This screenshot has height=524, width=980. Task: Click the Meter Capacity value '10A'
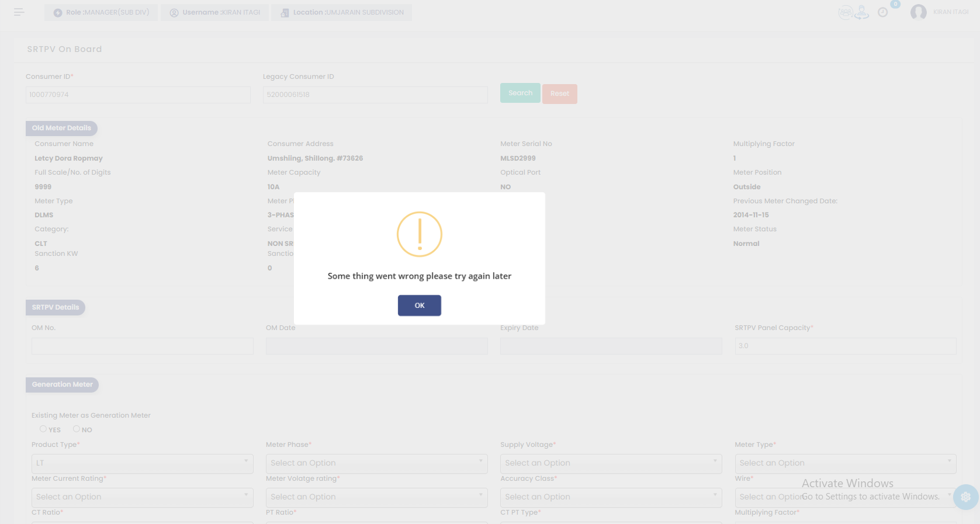click(x=273, y=187)
